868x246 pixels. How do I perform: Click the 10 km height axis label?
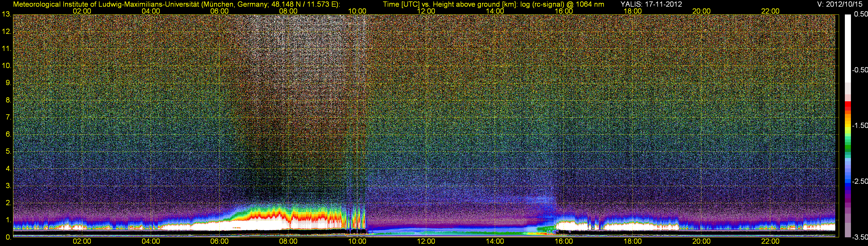[6, 66]
